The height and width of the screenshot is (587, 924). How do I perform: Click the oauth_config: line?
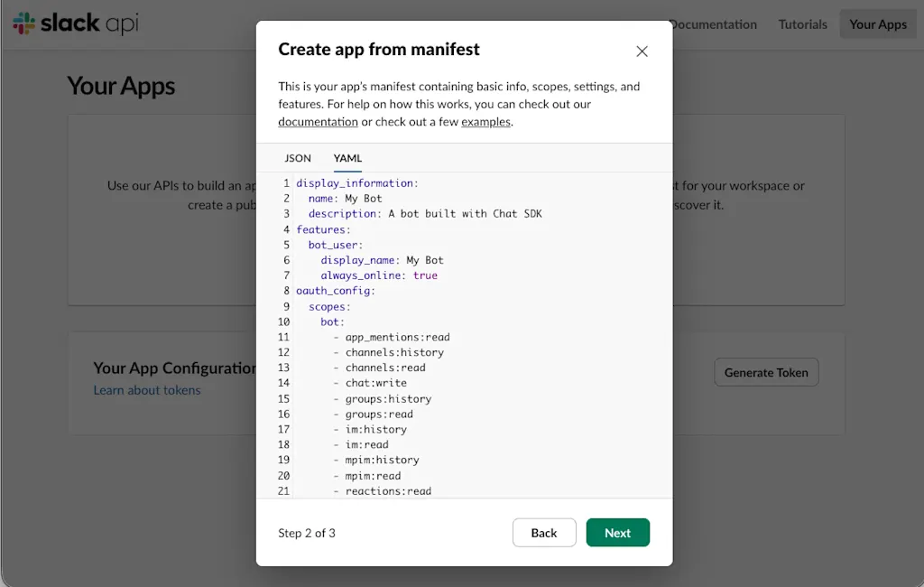pos(336,291)
